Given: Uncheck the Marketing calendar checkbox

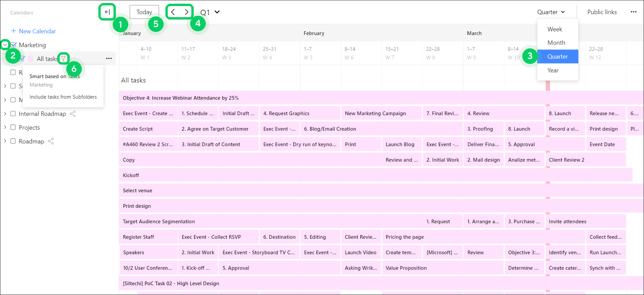Looking at the screenshot, I should 14,45.
